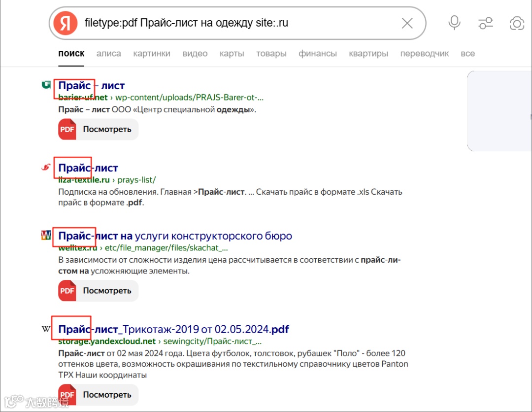This screenshot has width=532, height=412.
Task: Open the prays-list/ URL path
Action: tap(136, 180)
